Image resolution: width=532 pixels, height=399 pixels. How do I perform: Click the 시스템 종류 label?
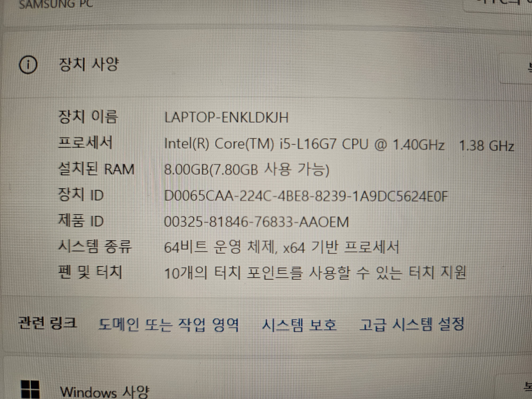click(x=95, y=246)
